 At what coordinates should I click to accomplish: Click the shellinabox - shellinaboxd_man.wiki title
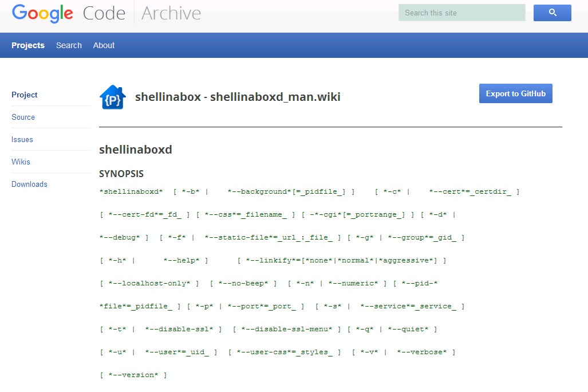click(x=238, y=97)
